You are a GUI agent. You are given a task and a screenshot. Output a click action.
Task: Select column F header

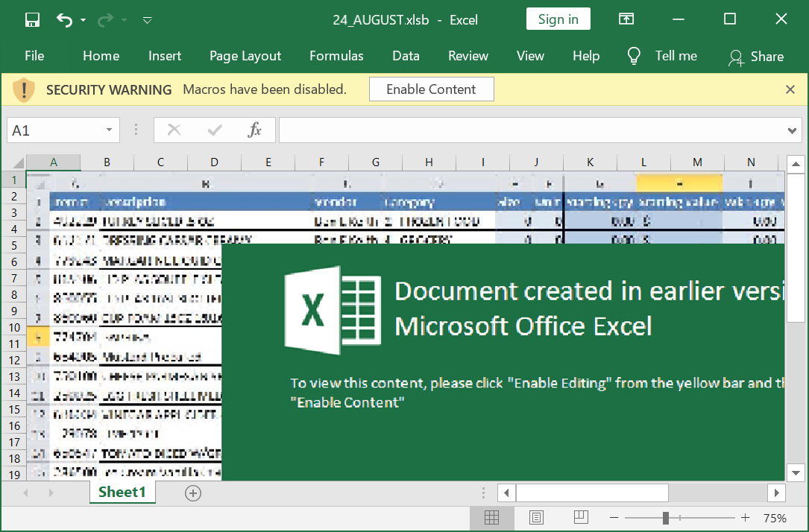coord(322,162)
